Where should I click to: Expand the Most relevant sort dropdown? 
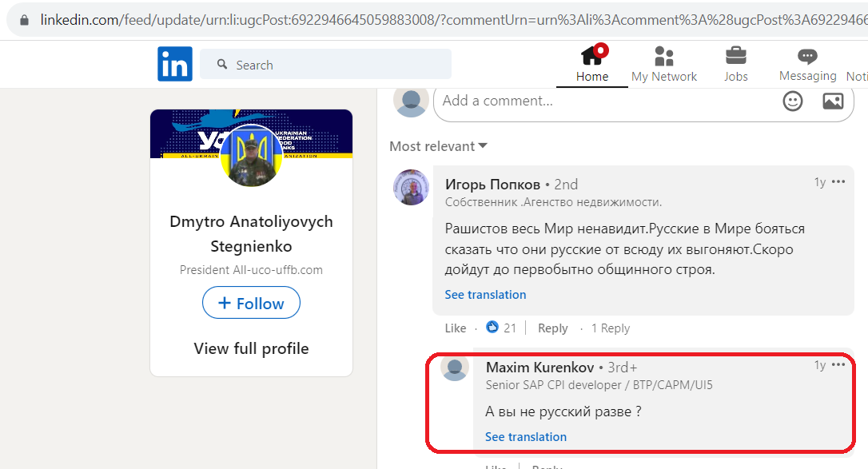click(439, 146)
